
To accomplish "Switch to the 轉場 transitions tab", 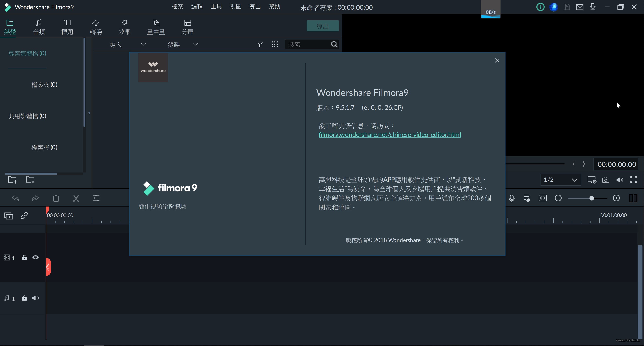I will [96, 27].
